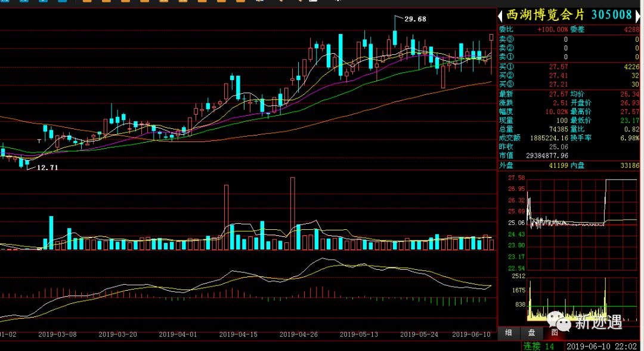Click intraday price axis label 27.58
The height and width of the screenshot is (351, 644).
(x=516, y=178)
